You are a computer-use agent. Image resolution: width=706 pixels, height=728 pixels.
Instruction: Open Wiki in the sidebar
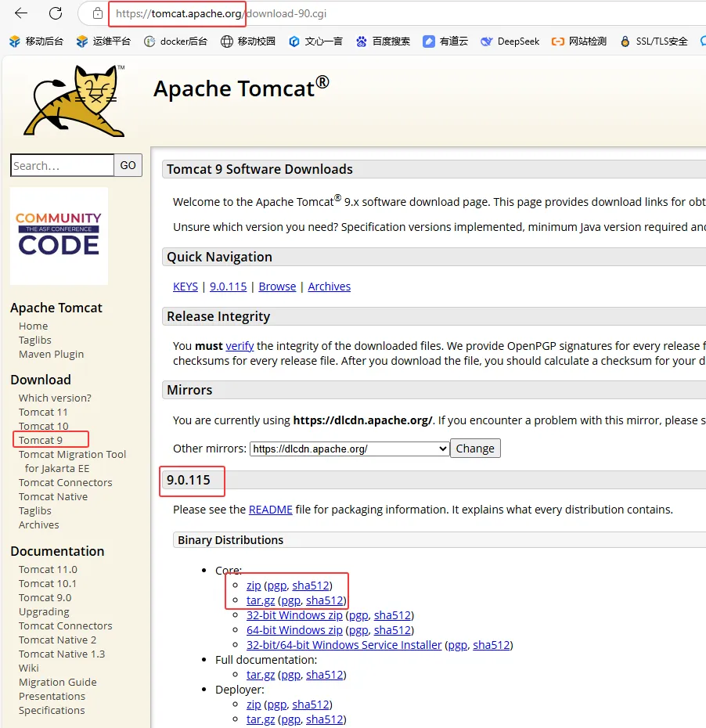point(28,668)
